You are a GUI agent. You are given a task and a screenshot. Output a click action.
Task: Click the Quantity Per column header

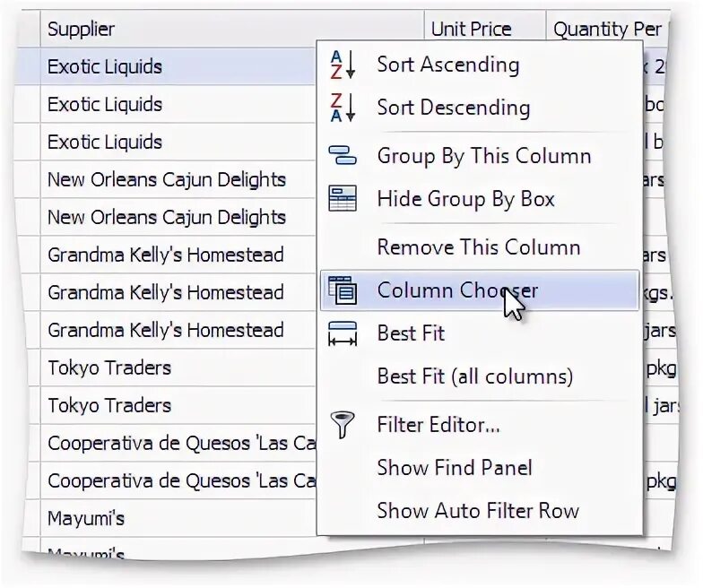[x=606, y=29]
